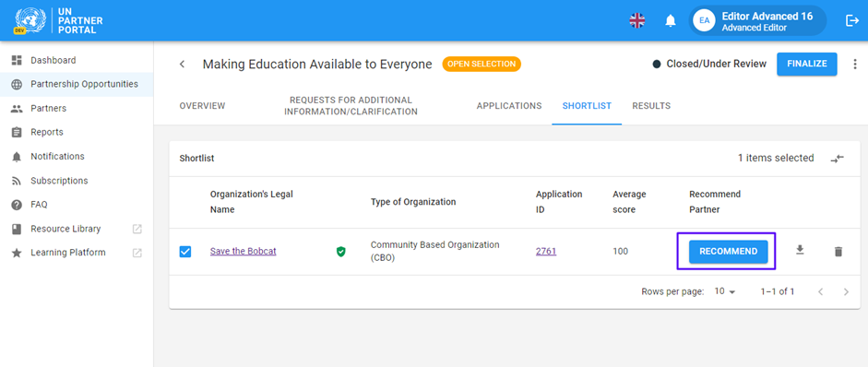Image resolution: width=868 pixels, height=367 pixels.
Task: Click external link icon beside Resource Library
Action: (x=137, y=230)
